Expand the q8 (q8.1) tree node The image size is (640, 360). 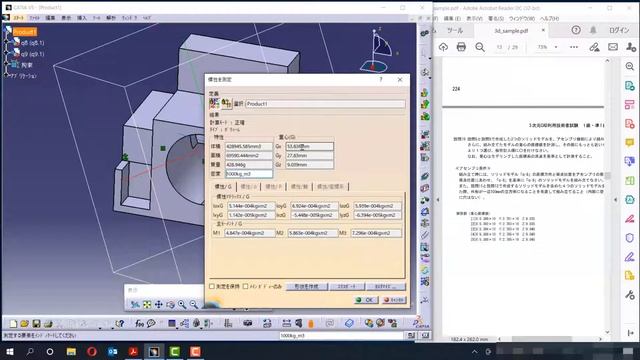tap(7, 42)
